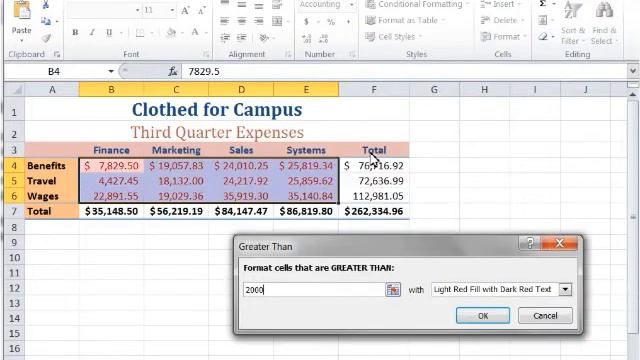The image size is (640, 360).
Task: Click the Cut scissors icon
Action: coord(45,5)
